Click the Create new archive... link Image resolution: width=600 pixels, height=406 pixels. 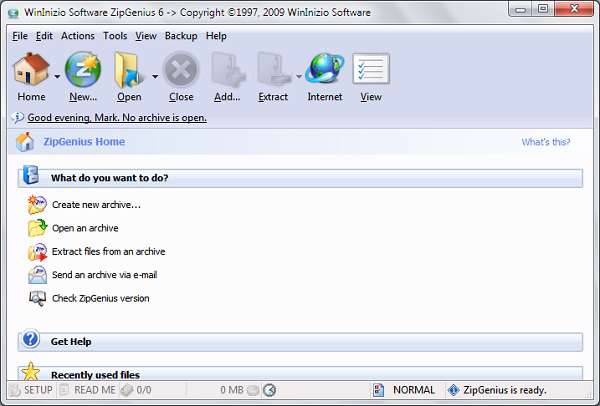click(x=96, y=205)
